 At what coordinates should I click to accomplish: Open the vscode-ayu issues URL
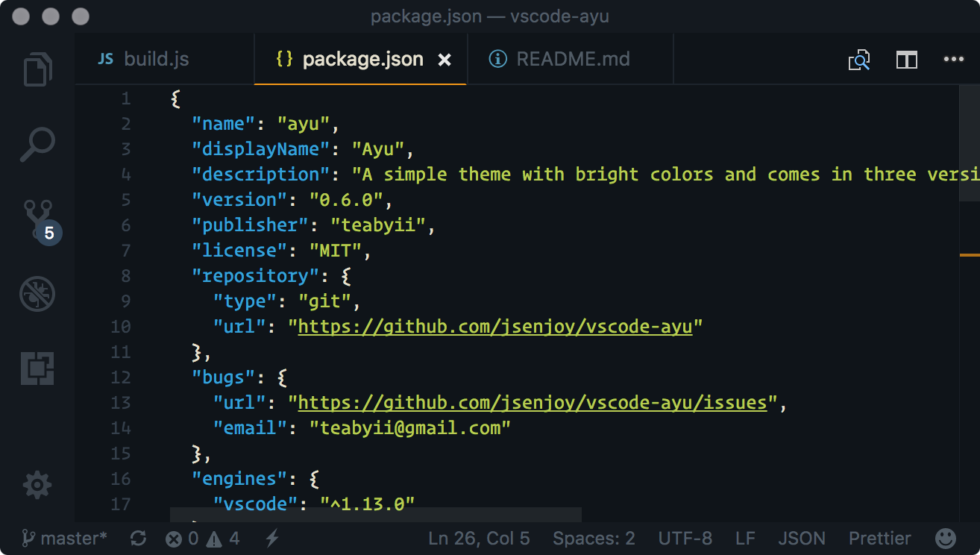[531, 402]
